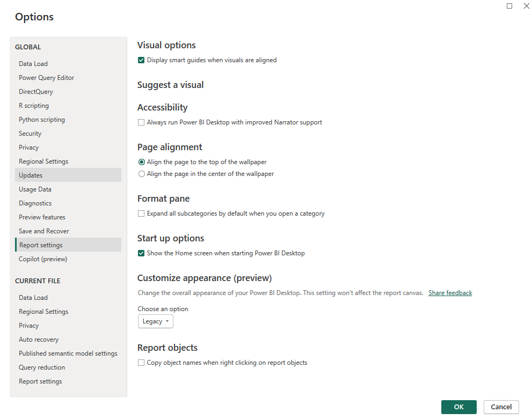Confirm changes with the OK button

coord(458,407)
